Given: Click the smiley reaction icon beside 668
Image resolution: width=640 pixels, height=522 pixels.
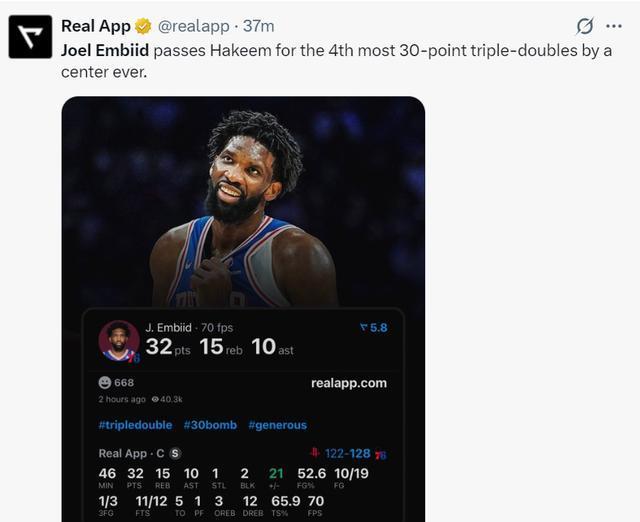Looking at the screenshot, I should click(x=105, y=382).
